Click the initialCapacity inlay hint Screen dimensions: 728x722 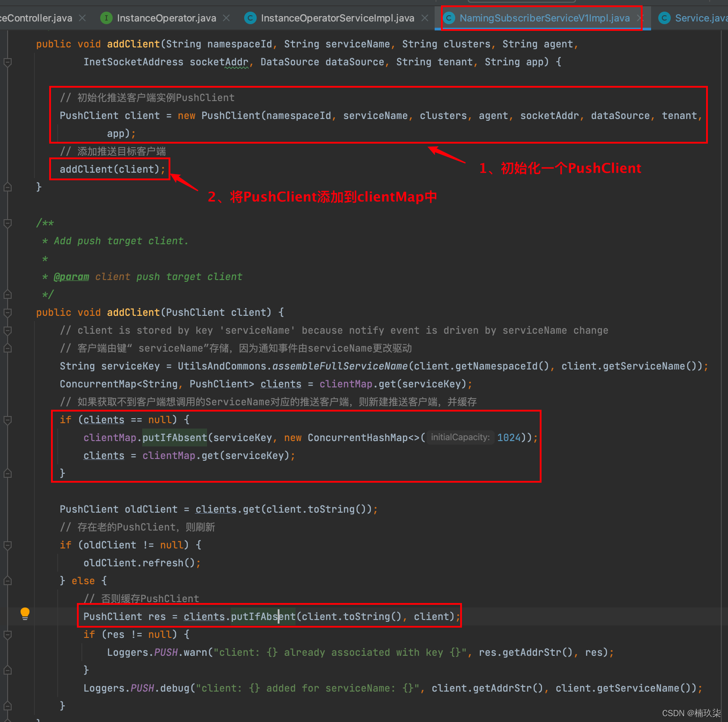tap(460, 437)
